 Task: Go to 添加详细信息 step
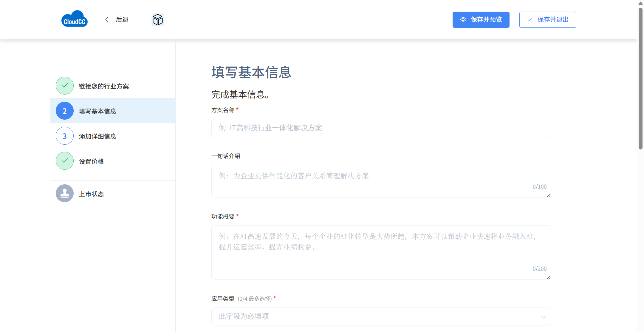(x=97, y=136)
